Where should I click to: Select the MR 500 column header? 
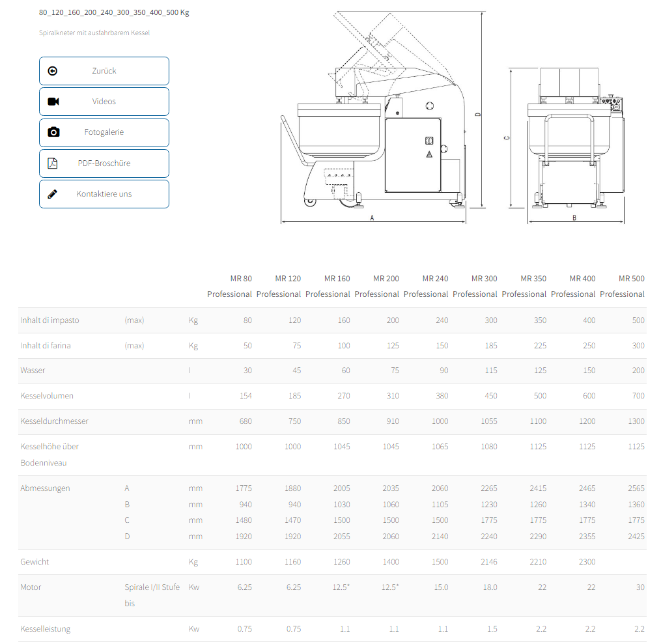[x=623, y=287]
